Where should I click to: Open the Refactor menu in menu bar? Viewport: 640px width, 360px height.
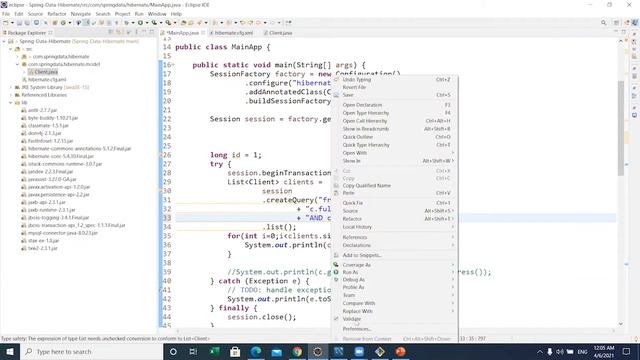click(x=57, y=14)
